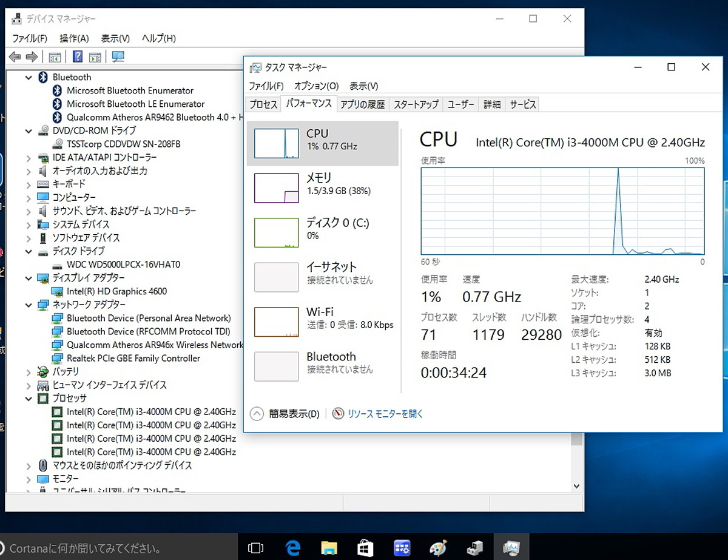Select the メモリ performance item
Image resolution: width=728 pixels, height=560 pixels.
tap(323, 187)
